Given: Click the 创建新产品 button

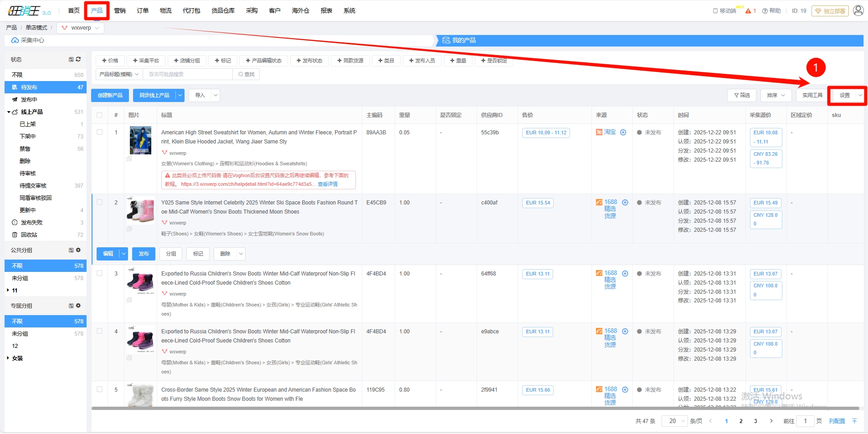Looking at the screenshot, I should (110, 96).
